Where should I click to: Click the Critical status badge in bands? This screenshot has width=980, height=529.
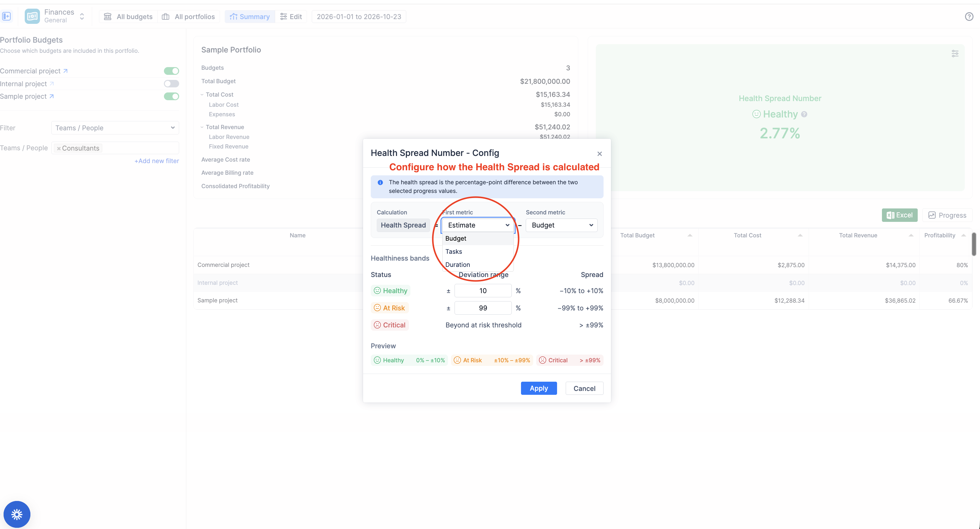[390, 325]
